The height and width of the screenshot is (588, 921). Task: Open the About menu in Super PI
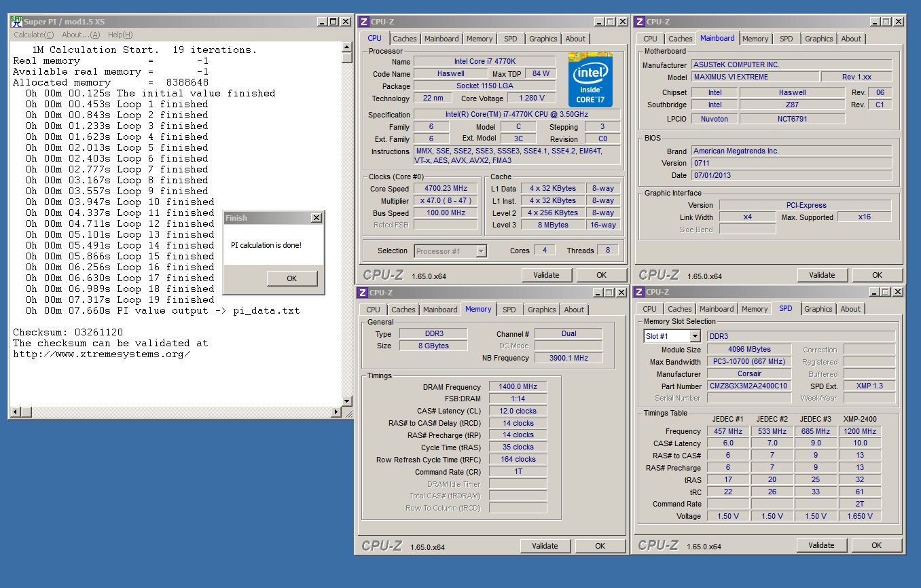click(81, 35)
